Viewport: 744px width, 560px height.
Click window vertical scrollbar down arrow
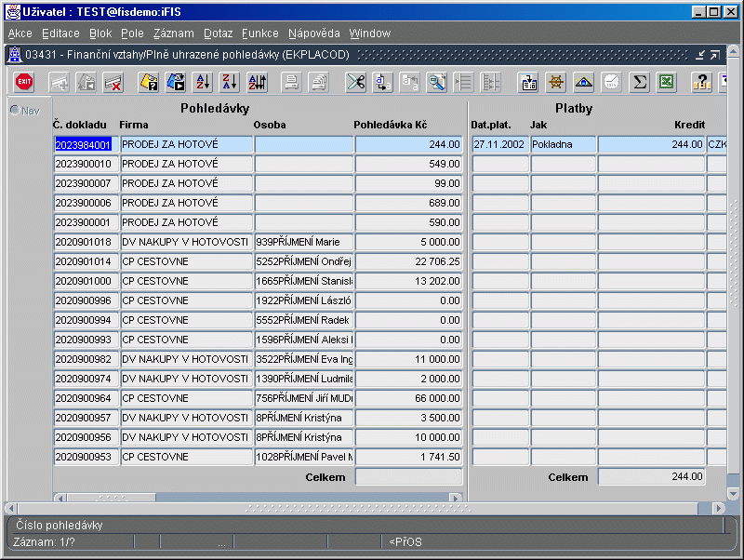(733, 494)
